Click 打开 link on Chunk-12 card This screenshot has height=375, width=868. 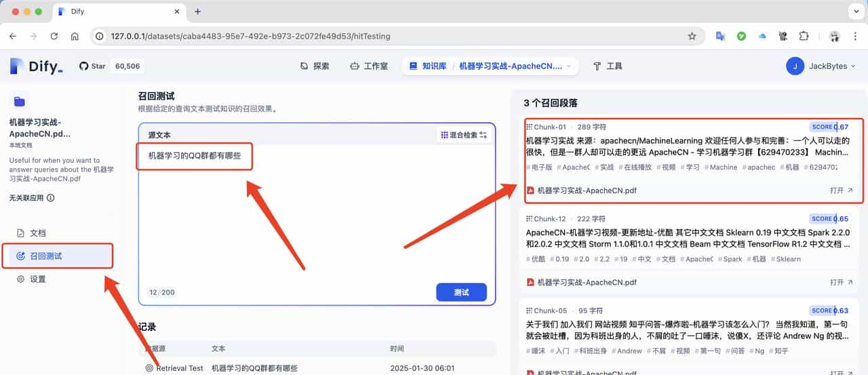pos(841,282)
